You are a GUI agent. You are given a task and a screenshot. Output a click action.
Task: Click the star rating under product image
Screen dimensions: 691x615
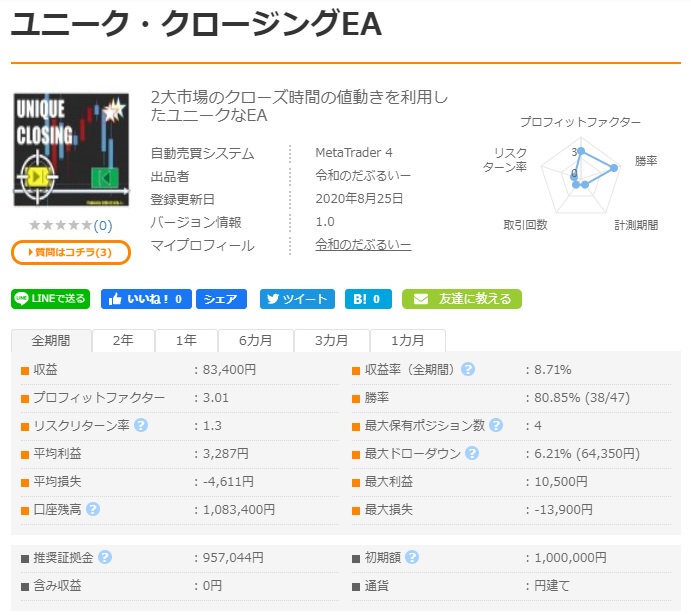tap(60, 226)
